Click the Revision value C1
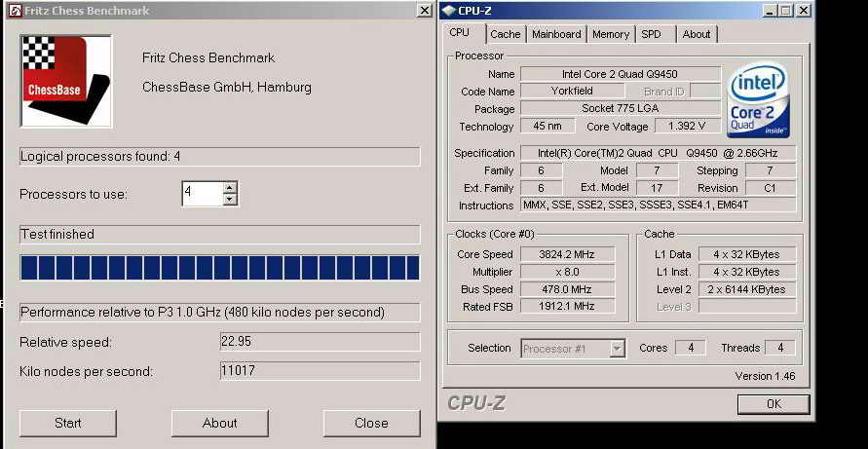 point(771,188)
